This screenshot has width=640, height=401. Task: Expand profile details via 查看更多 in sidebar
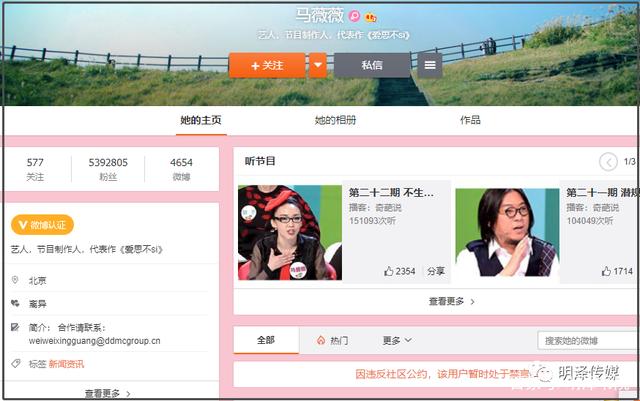pyautogui.click(x=108, y=394)
